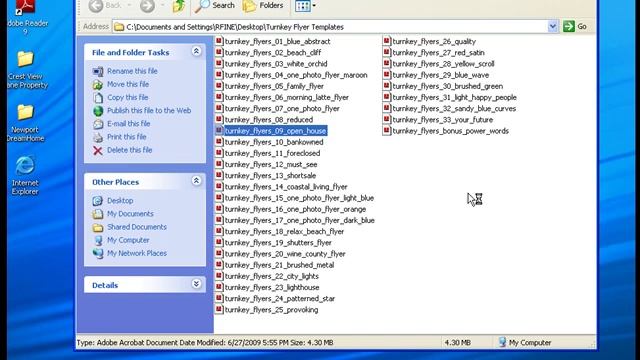Click Move this file link
Screen dimensions: 640x360
pos(128,84)
